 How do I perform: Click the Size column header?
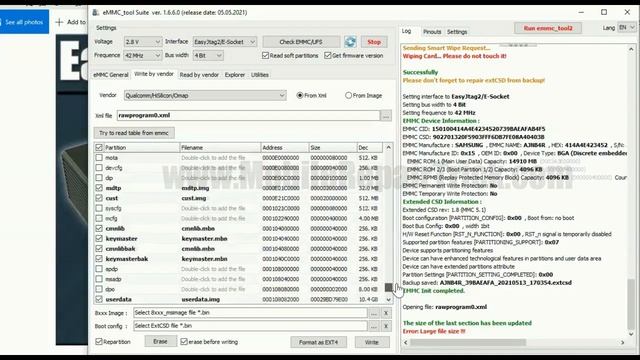pyautogui.click(x=333, y=147)
